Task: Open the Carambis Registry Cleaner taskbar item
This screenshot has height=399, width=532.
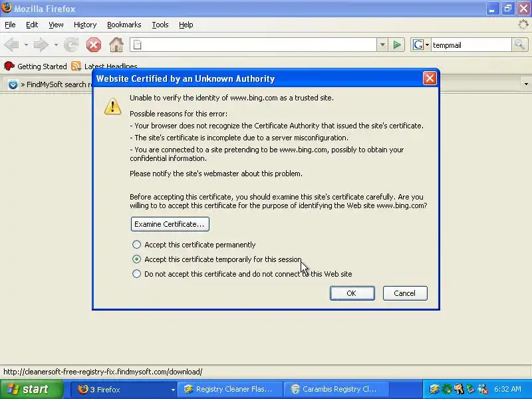Action: point(336,389)
